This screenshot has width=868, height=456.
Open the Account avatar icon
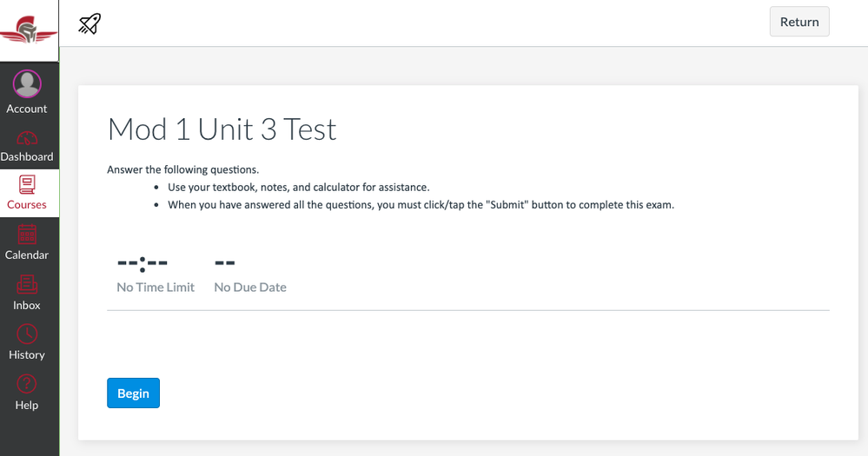(x=27, y=83)
